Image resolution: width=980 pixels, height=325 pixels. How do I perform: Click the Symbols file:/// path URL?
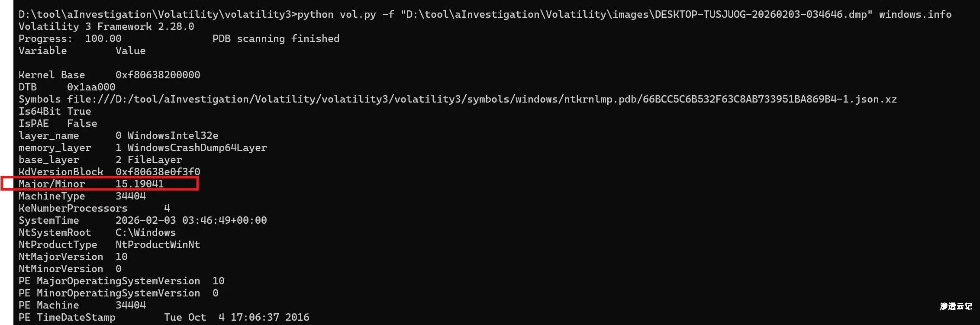pos(481,99)
